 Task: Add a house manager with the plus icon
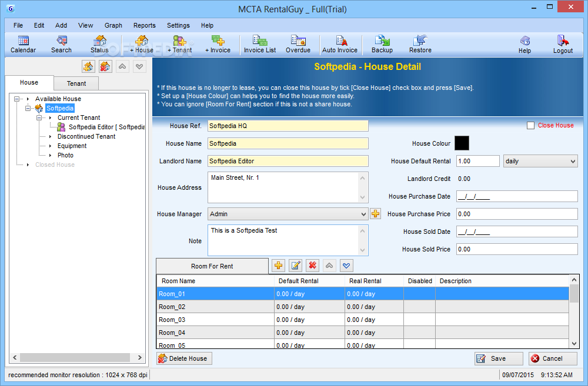(x=375, y=214)
